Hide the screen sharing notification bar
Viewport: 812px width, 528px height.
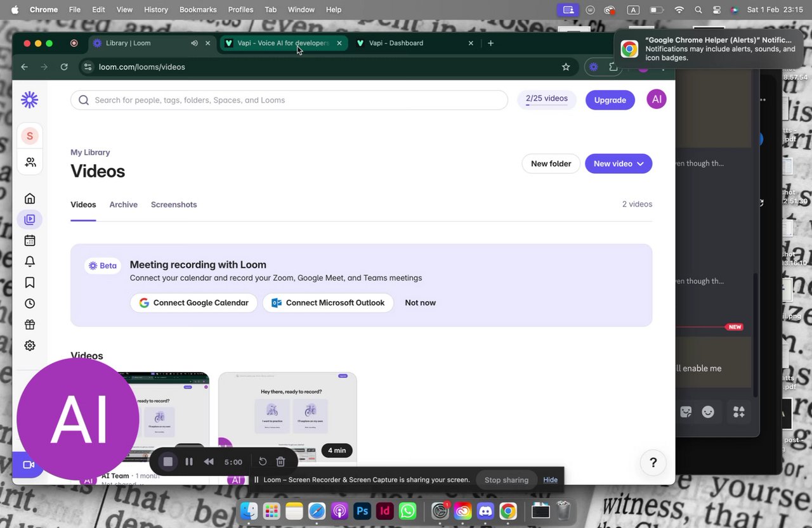click(x=550, y=480)
